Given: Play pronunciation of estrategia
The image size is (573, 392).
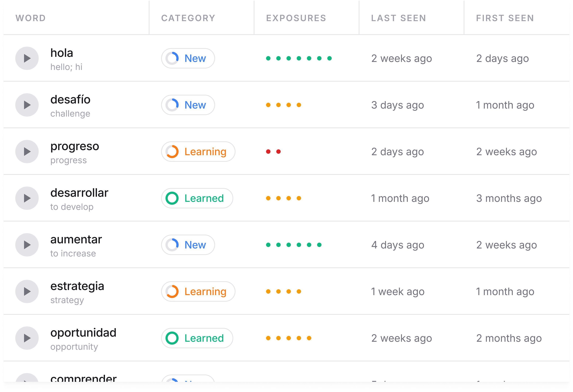Looking at the screenshot, I should [27, 291].
